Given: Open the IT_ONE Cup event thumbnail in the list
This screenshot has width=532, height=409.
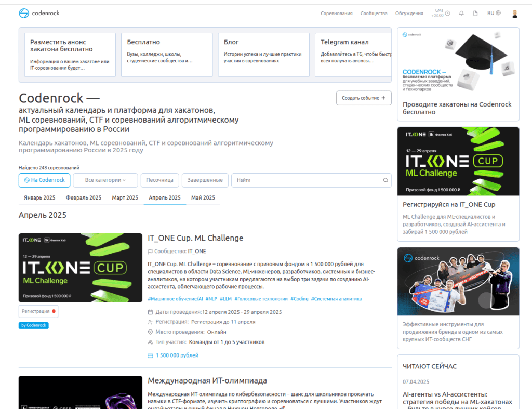Looking at the screenshot, I should click(81, 268).
